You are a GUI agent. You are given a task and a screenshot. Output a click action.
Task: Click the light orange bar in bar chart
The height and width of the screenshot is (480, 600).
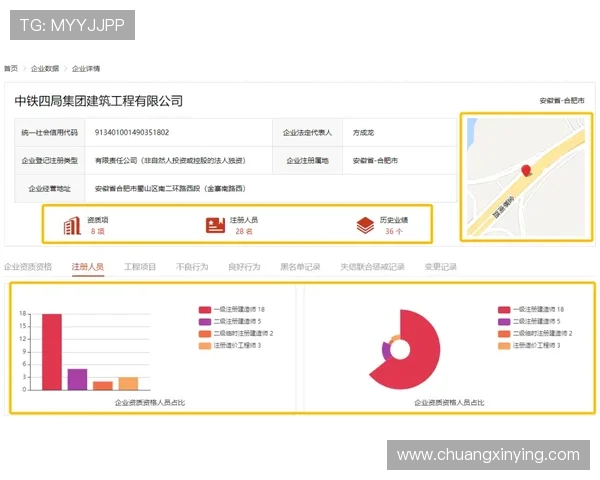coord(128,384)
